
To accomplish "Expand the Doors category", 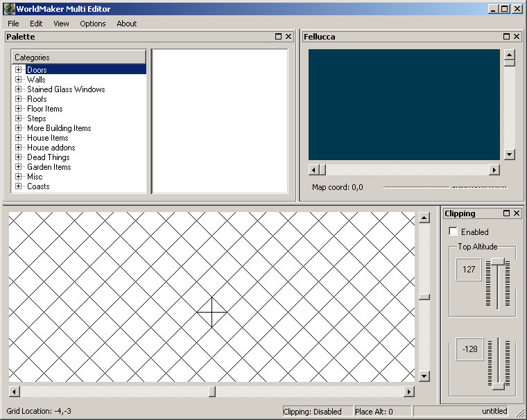I will click(19, 70).
